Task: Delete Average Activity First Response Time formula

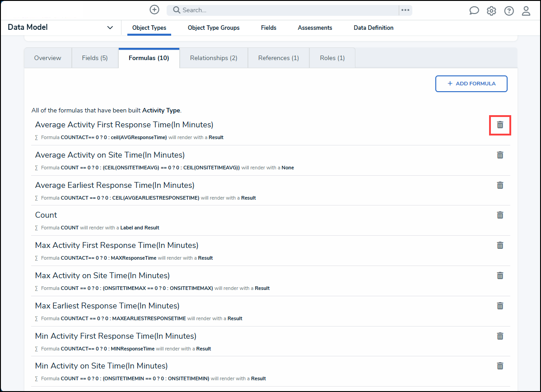Action: coord(500,125)
